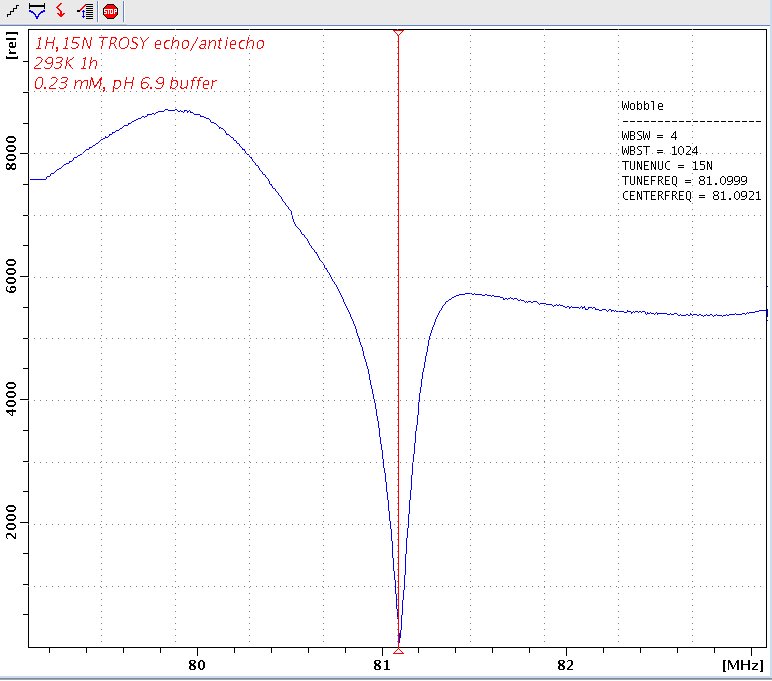Click the red zigzag arrow icon
The width and height of the screenshot is (772, 681).
pos(60,11)
